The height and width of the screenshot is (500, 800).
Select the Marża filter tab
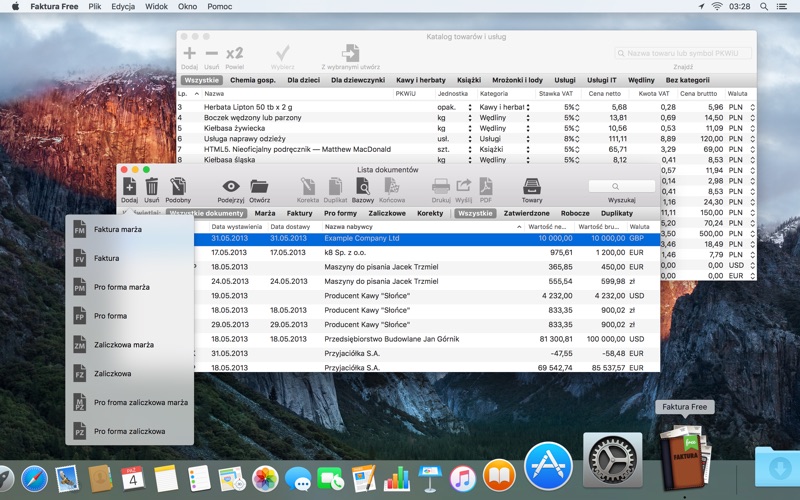265,213
